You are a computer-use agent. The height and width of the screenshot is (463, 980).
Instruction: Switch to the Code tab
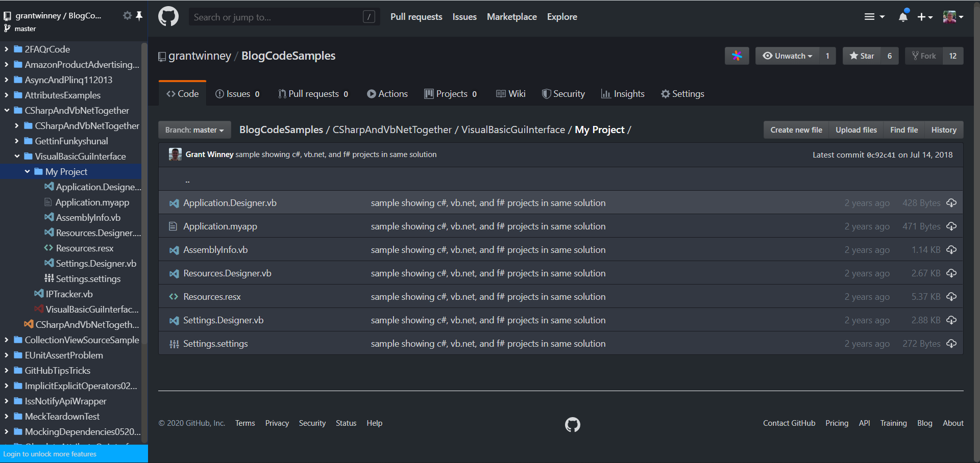click(182, 94)
